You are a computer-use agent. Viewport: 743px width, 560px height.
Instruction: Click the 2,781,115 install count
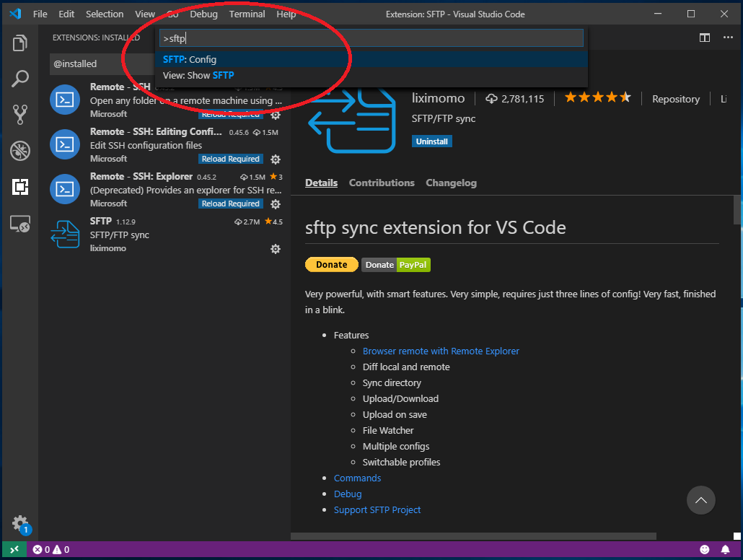pos(514,99)
